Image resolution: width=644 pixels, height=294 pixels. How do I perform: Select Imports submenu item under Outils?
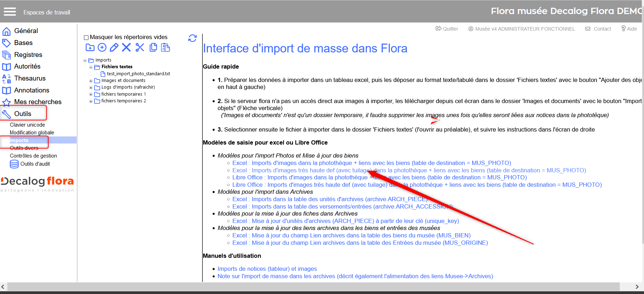coord(19,140)
